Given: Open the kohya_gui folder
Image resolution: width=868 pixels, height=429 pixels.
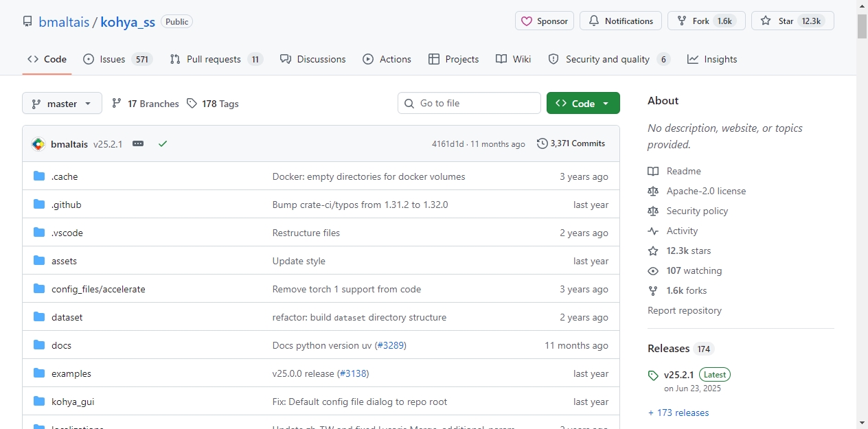Looking at the screenshot, I should pyautogui.click(x=73, y=402).
